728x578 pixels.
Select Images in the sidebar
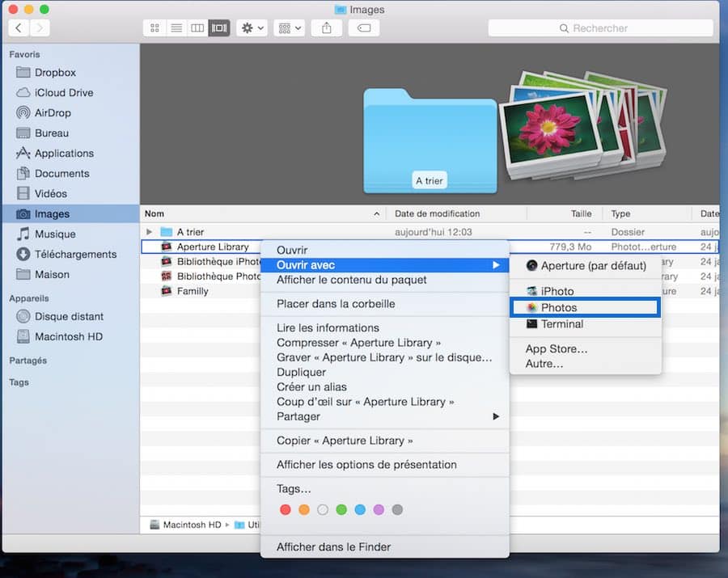tap(70, 214)
